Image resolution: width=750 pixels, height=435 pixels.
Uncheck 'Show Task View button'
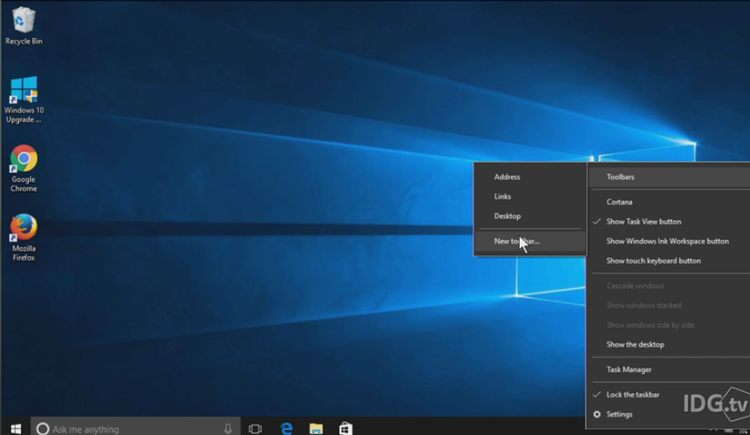pos(669,222)
